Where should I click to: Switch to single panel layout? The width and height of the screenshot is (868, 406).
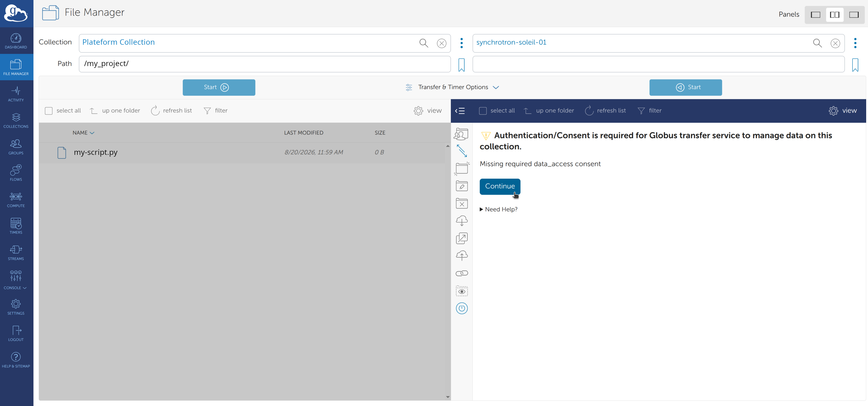(x=815, y=15)
